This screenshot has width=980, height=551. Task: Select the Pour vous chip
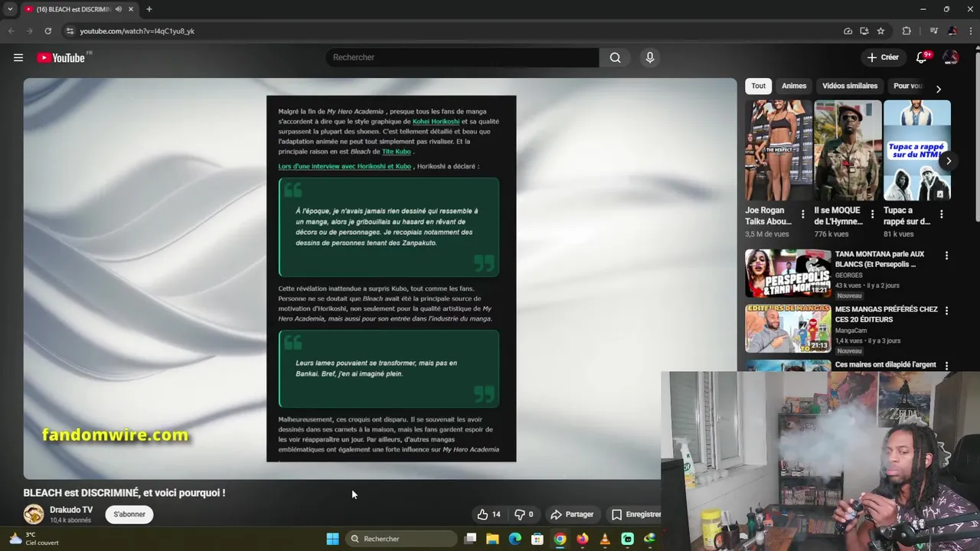tap(906, 86)
